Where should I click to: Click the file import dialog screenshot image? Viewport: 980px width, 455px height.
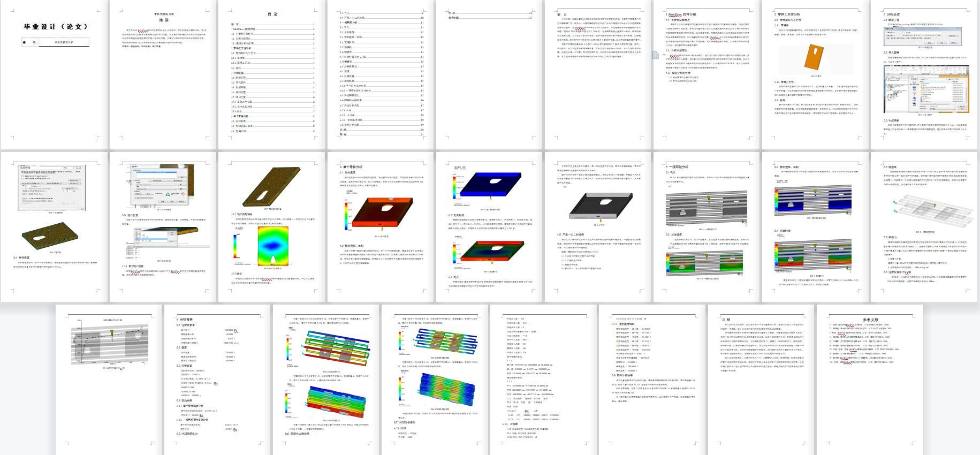click(x=925, y=88)
